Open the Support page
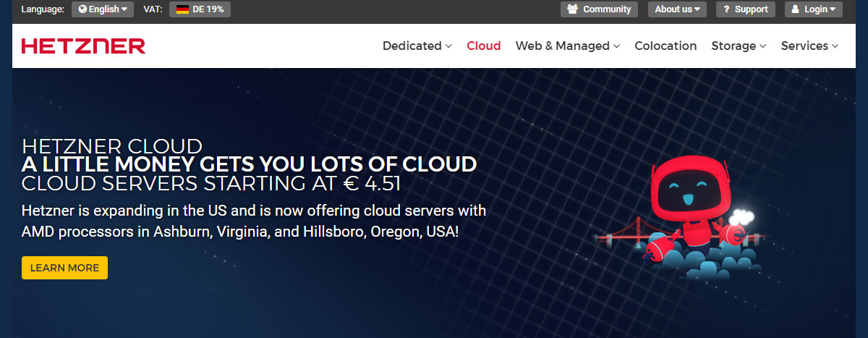This screenshot has width=868, height=338. coord(746,9)
